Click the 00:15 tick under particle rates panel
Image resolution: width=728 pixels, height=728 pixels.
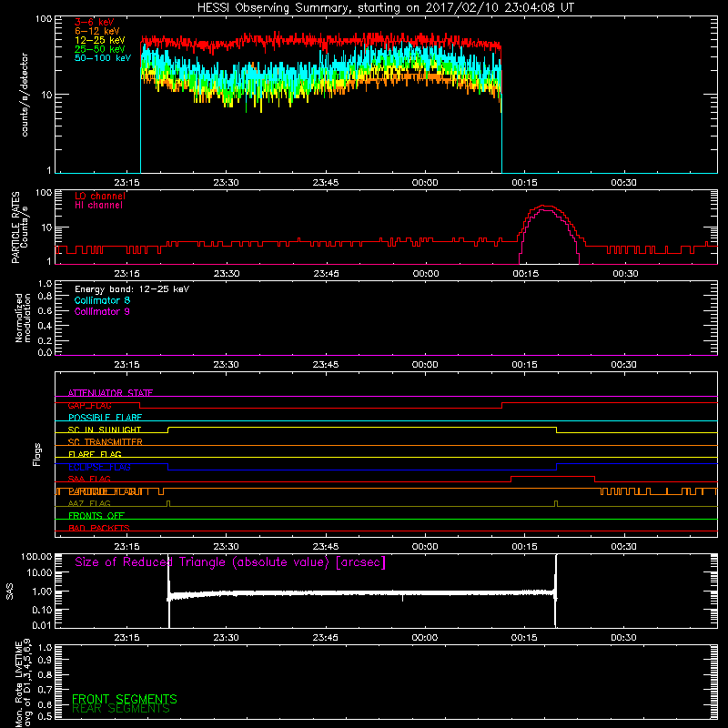point(526,274)
